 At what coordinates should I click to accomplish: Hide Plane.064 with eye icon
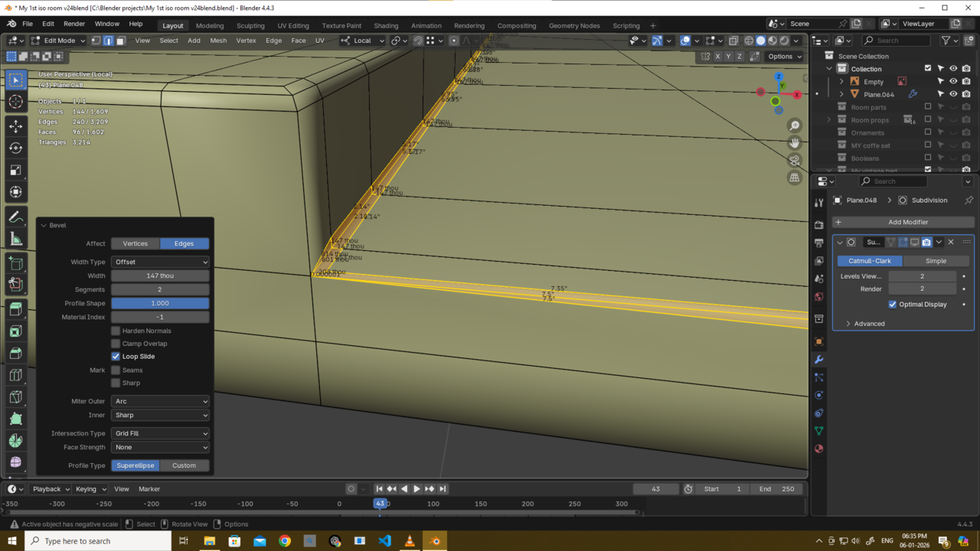click(953, 94)
